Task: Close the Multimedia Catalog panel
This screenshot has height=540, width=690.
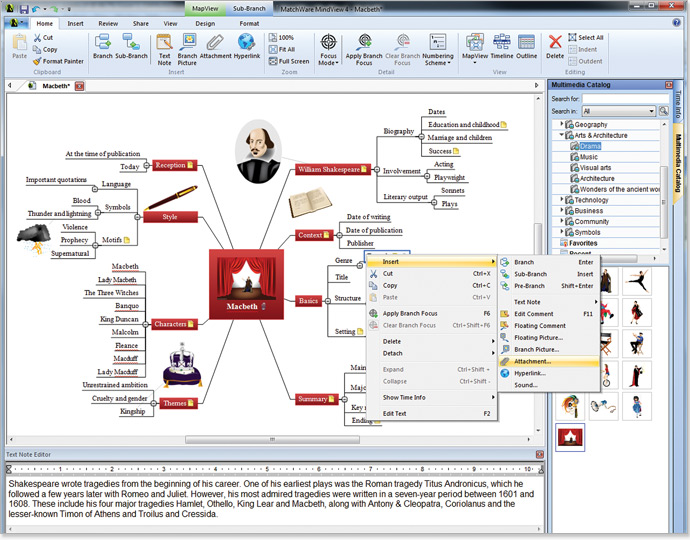Action: (669, 84)
